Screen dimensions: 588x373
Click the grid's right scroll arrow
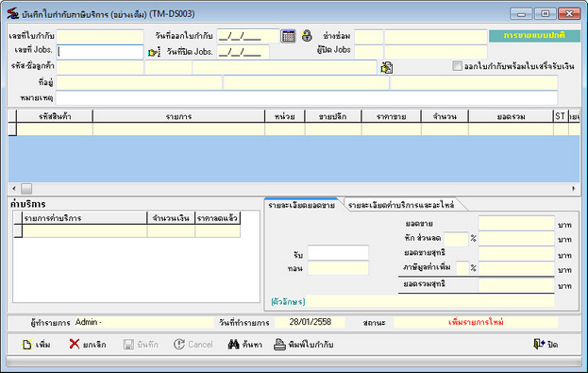[x=574, y=188]
